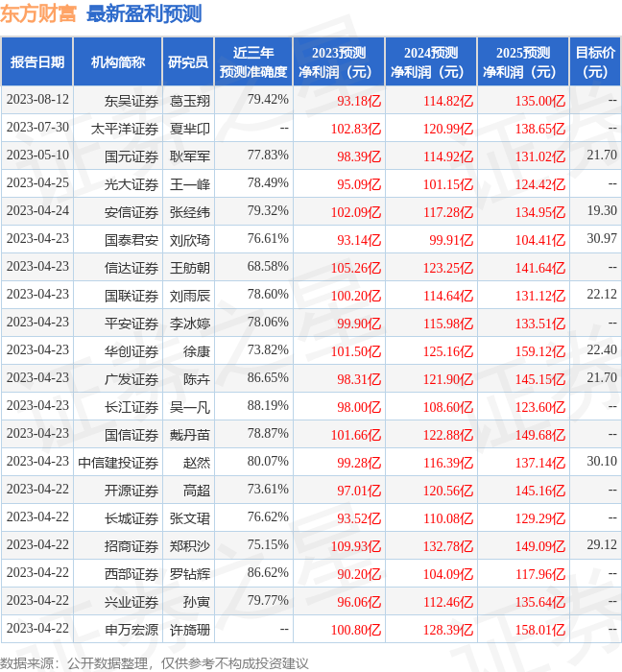Click the 30.97 target price
The width and height of the screenshot is (622, 672).
click(602, 238)
